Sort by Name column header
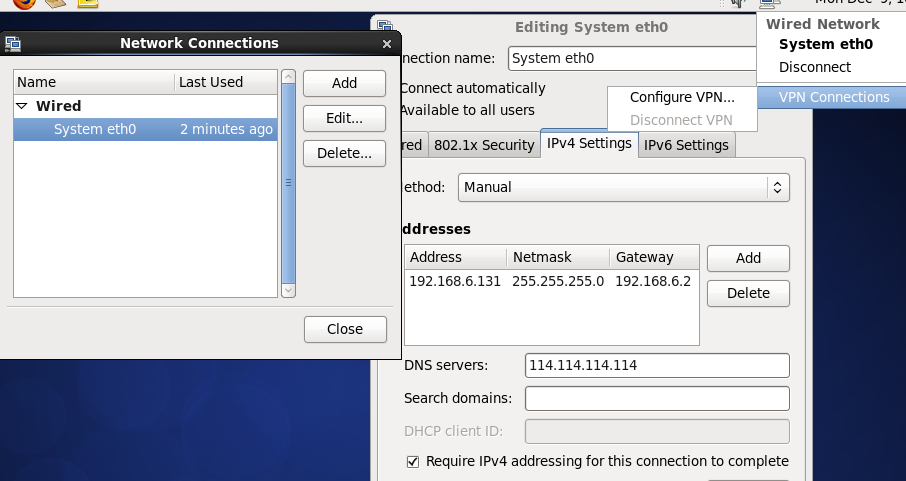This screenshot has height=481, width=906. (94, 82)
